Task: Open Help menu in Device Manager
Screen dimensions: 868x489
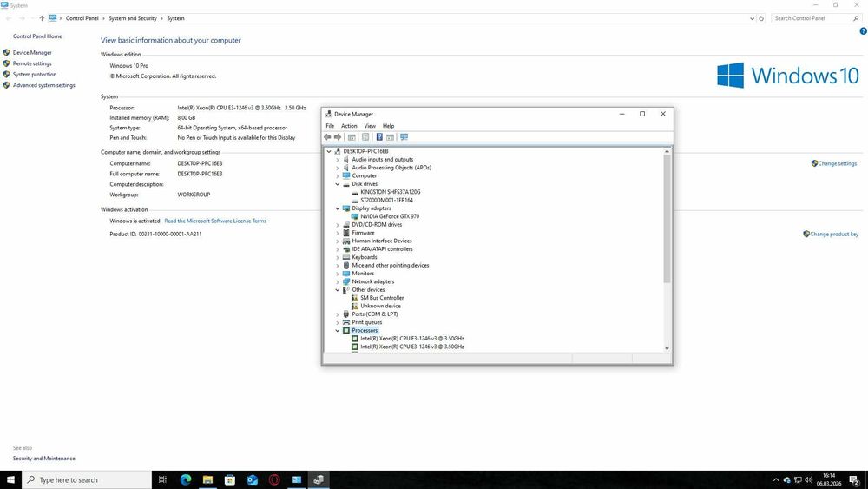Action: pyautogui.click(x=389, y=126)
